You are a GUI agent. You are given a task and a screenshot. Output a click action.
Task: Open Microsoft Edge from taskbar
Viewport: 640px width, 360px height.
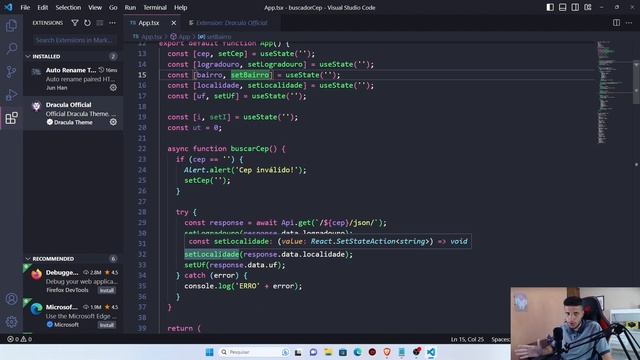358,352
